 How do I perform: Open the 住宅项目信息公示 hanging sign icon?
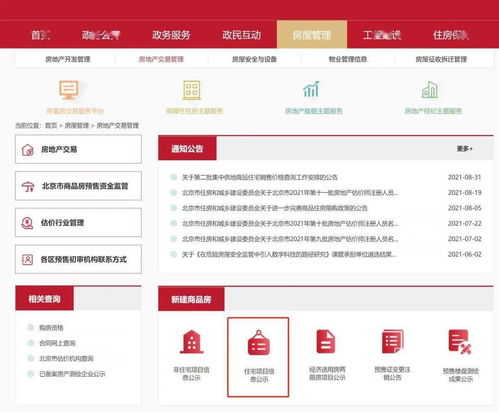click(259, 343)
